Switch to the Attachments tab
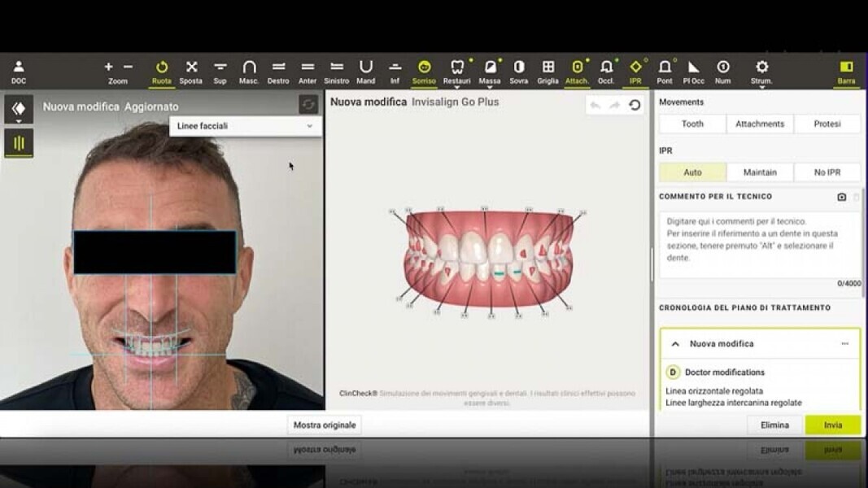 [x=760, y=124]
